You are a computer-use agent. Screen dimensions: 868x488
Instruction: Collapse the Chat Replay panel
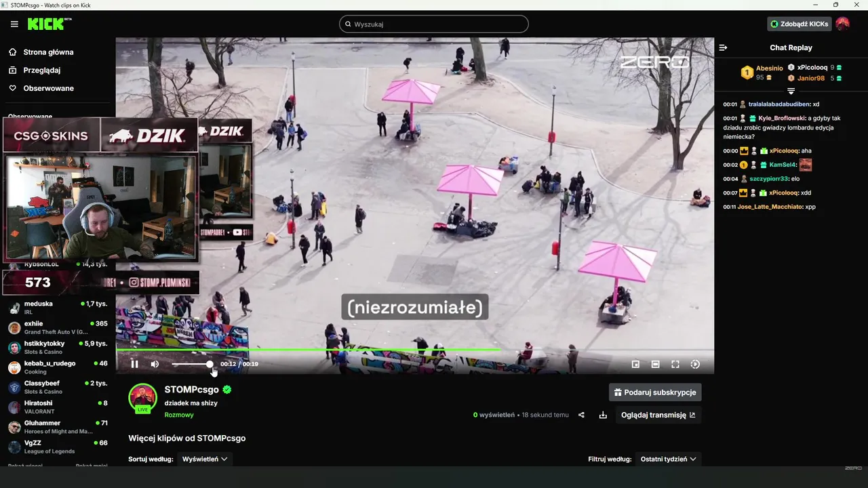click(x=723, y=48)
